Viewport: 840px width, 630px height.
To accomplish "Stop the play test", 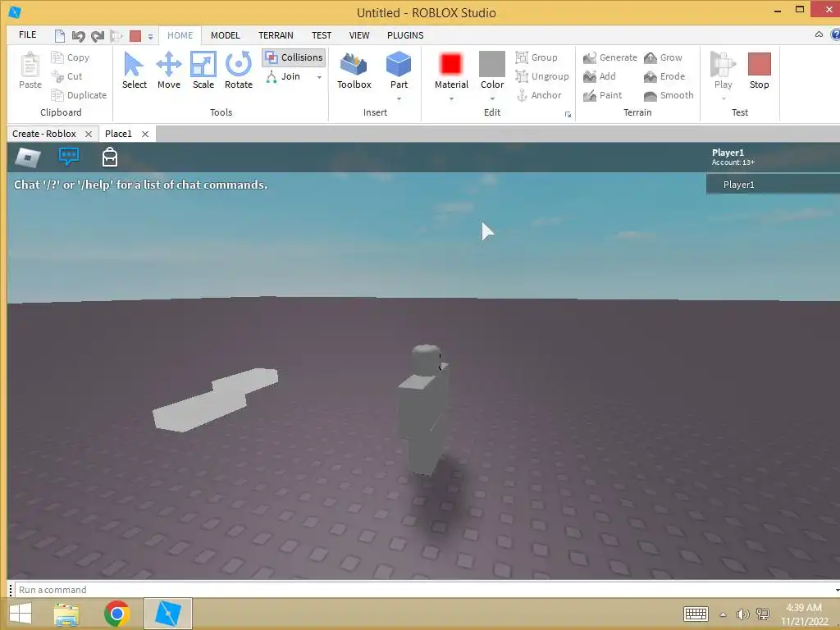I will (759, 71).
